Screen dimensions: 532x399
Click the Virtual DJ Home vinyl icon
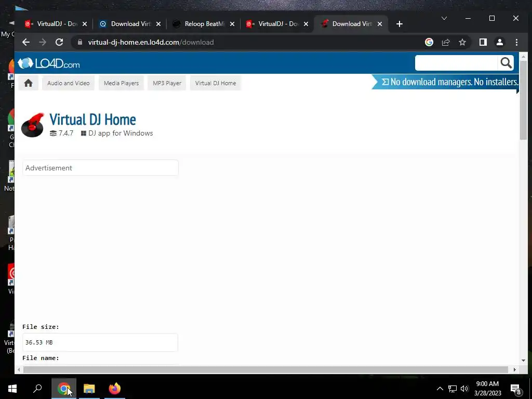coord(33,125)
